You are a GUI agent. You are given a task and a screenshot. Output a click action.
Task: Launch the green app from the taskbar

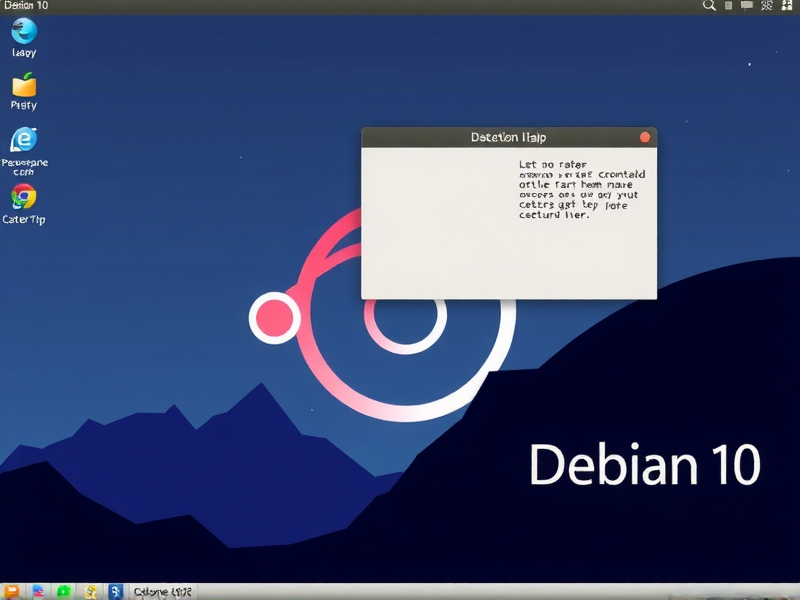[x=63, y=591]
